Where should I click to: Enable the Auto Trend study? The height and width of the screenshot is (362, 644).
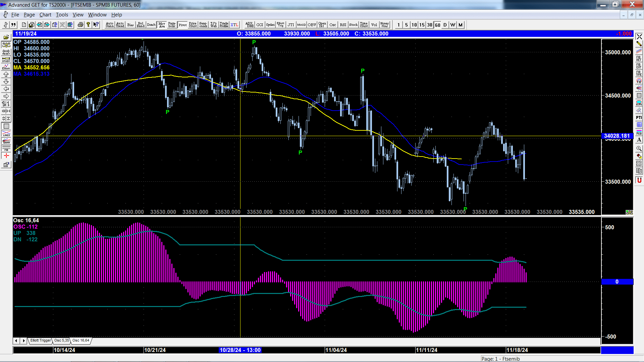click(x=120, y=25)
